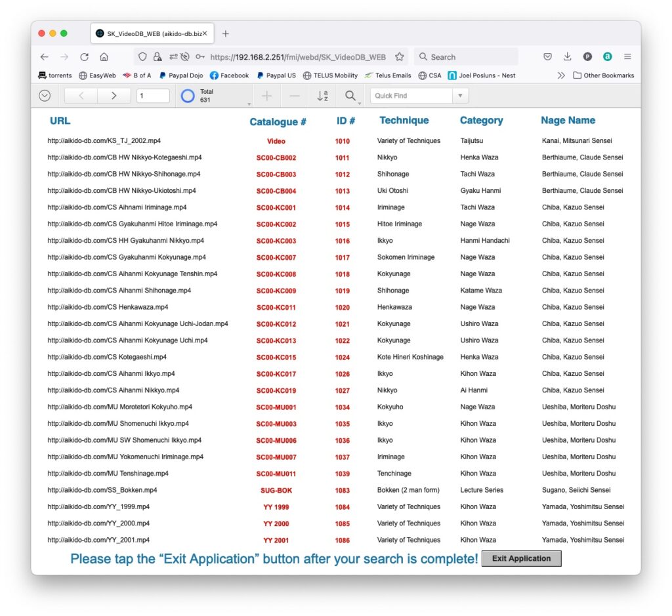This screenshot has width=672, height=616.
Task: Go to the previous record
Action: 81,96
